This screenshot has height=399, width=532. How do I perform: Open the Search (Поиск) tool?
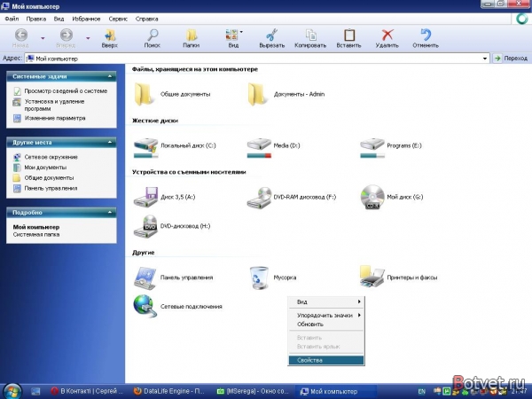click(x=153, y=38)
